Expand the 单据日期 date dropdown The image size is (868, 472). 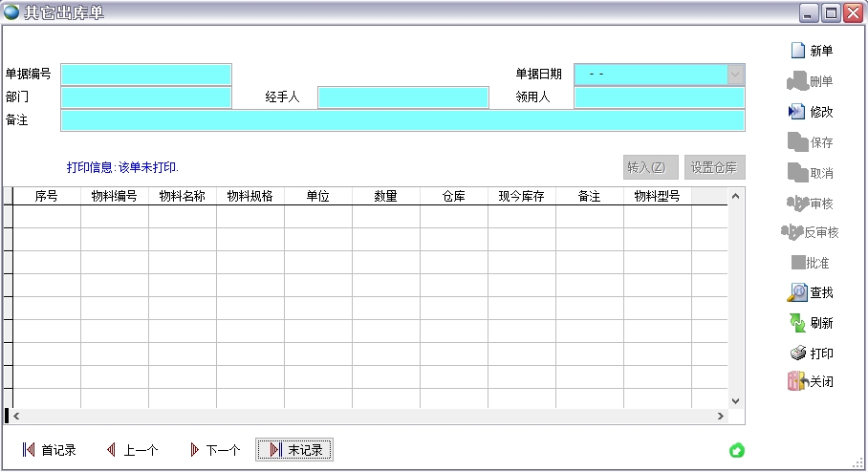tap(735, 75)
